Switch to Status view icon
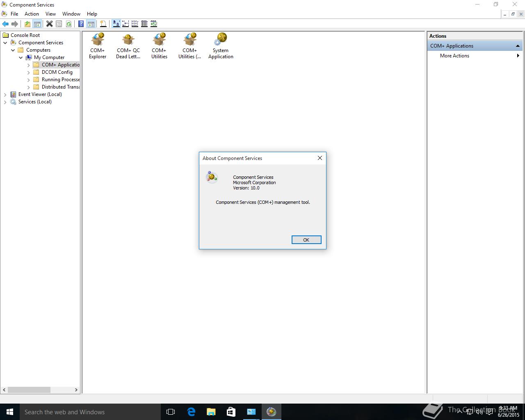This screenshot has height=420, width=525. pos(154,24)
